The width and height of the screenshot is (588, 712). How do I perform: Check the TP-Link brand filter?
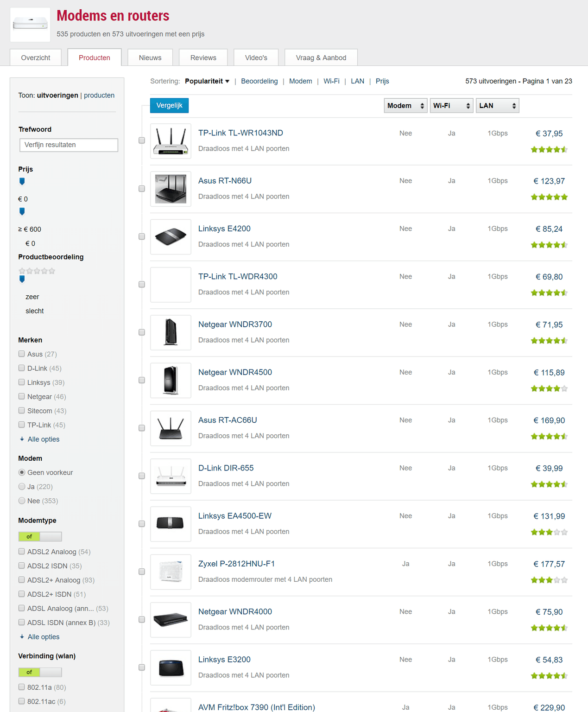tap(22, 425)
